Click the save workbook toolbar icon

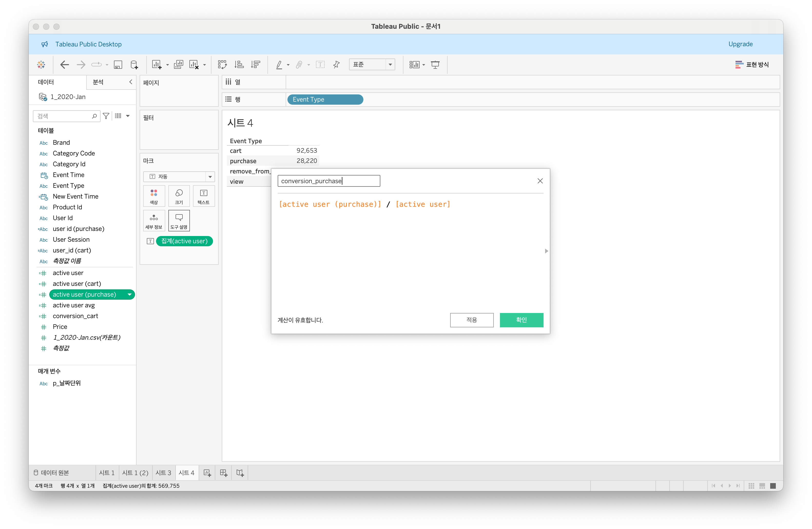coord(118,64)
